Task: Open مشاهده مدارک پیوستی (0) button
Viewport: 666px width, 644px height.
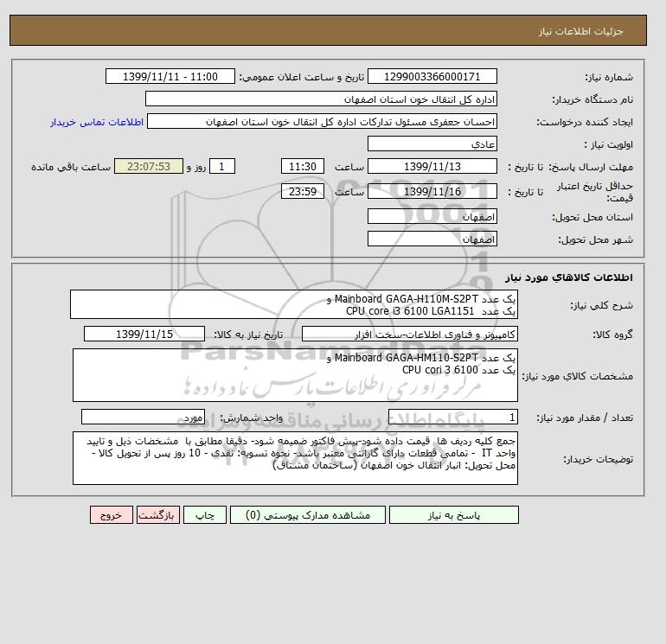Action: 308,514
